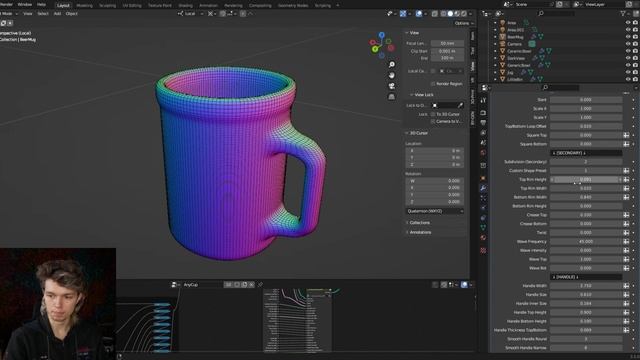
Task: Open the Local transform orientation dropdown
Action: (x=191, y=13)
